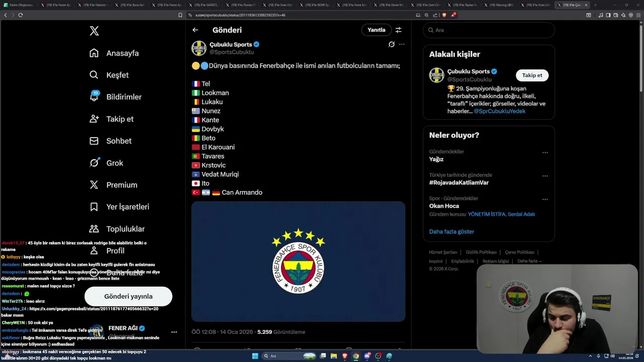The width and height of the screenshot is (644, 362).
Task: Open more options for Okan Hoca trend
Action: coord(545,200)
